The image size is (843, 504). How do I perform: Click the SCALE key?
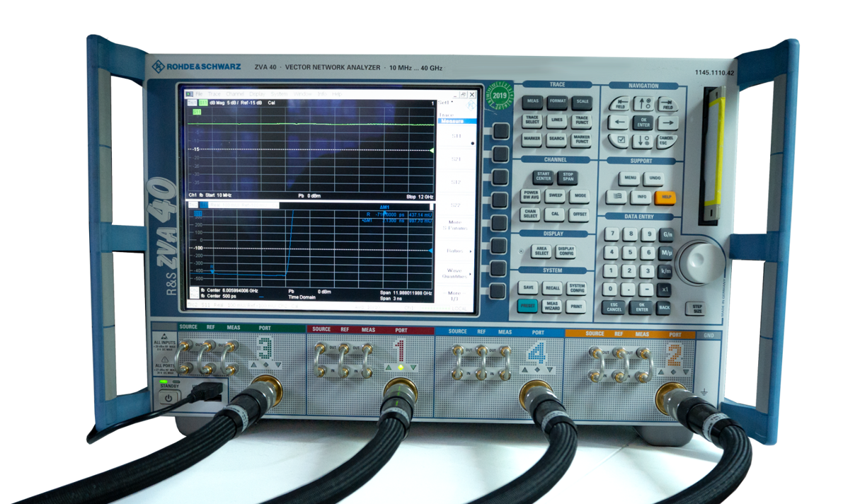pyautogui.click(x=583, y=102)
